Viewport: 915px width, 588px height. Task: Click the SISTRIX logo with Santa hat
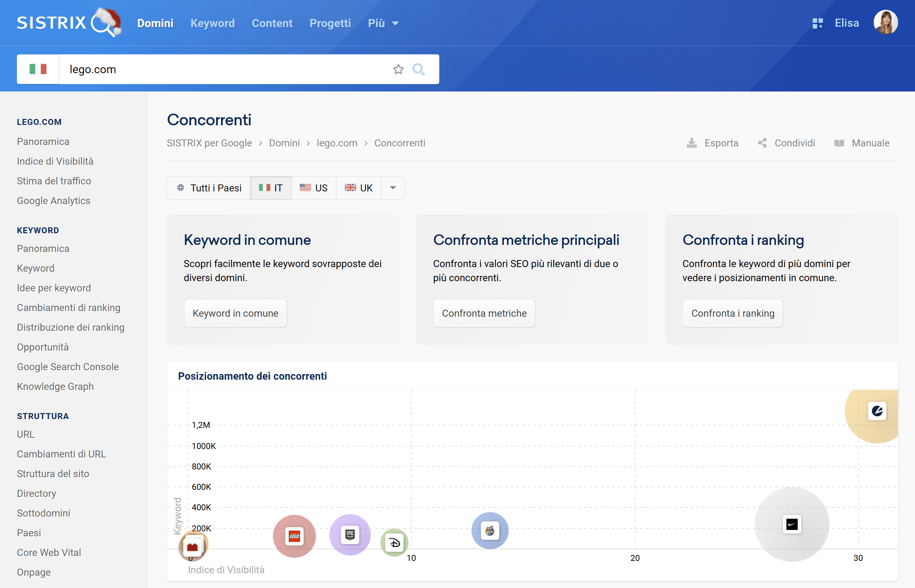[x=69, y=23]
